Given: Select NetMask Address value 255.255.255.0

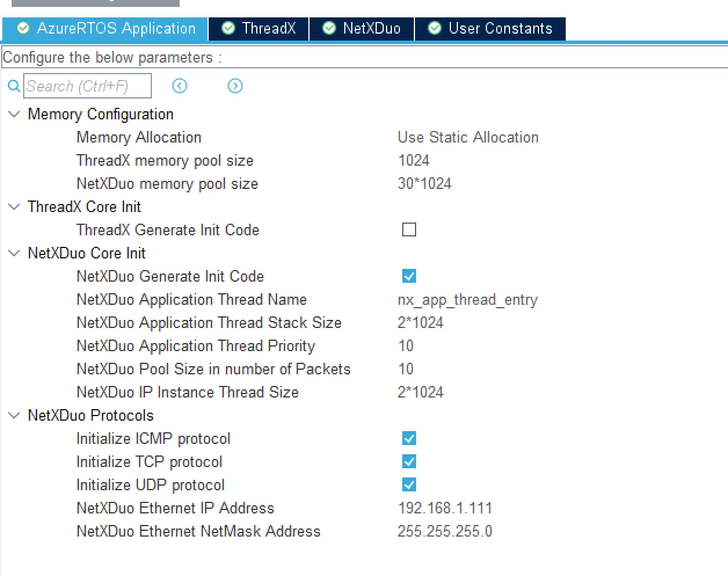Looking at the screenshot, I should [445, 531].
